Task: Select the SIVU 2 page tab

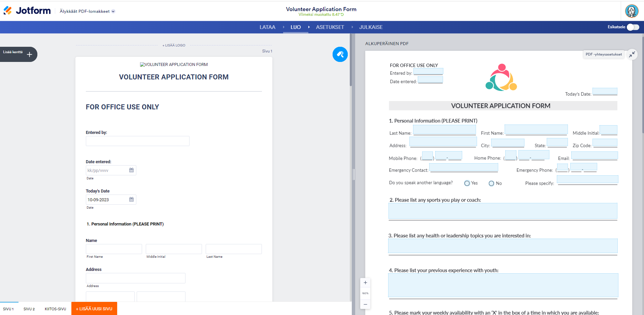Action: [29, 309]
